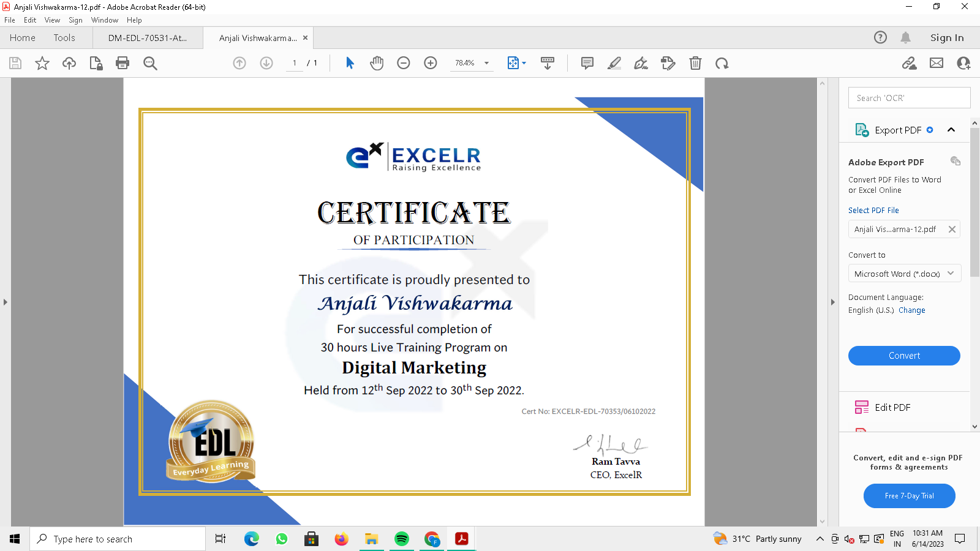This screenshot has width=980, height=551.
Task: Change the document language link
Action: click(911, 310)
